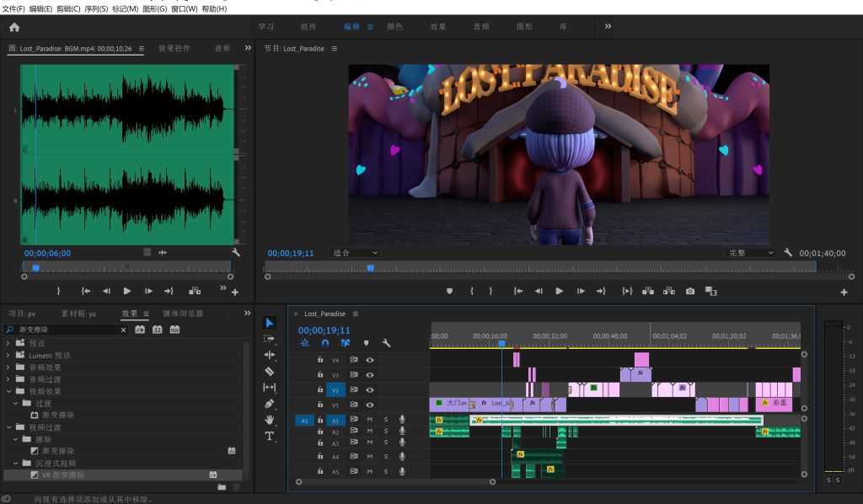Open the 文件(F) menu
Image resolution: width=863 pixels, height=504 pixels.
(x=13, y=8)
